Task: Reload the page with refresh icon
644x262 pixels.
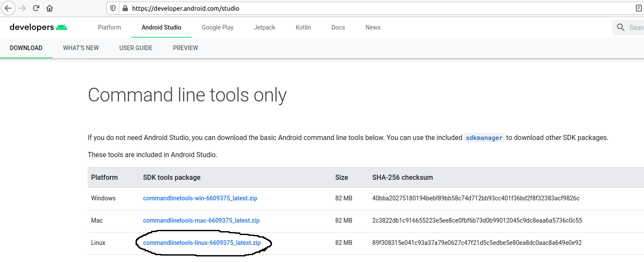Action: (36, 8)
